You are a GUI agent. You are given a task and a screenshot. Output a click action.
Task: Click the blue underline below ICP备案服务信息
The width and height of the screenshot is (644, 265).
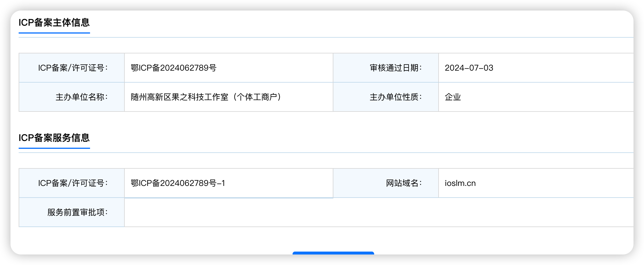(54, 148)
